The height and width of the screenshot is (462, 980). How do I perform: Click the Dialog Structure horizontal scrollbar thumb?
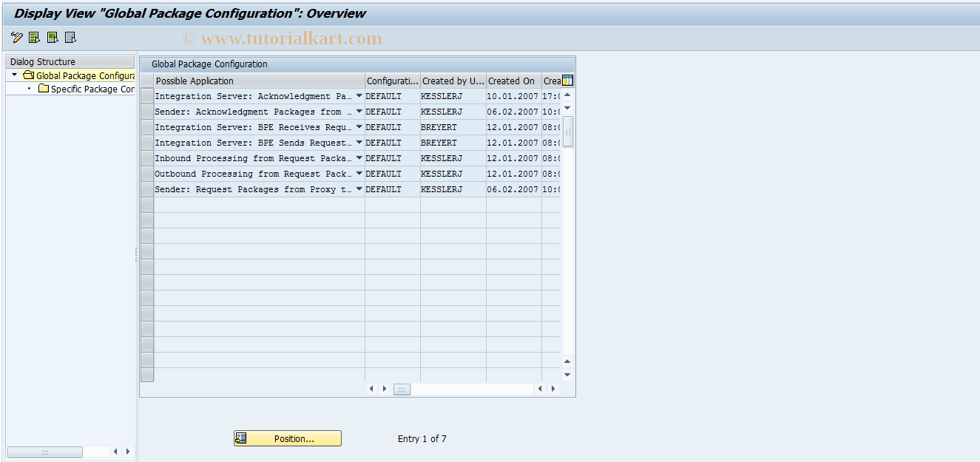[x=45, y=452]
